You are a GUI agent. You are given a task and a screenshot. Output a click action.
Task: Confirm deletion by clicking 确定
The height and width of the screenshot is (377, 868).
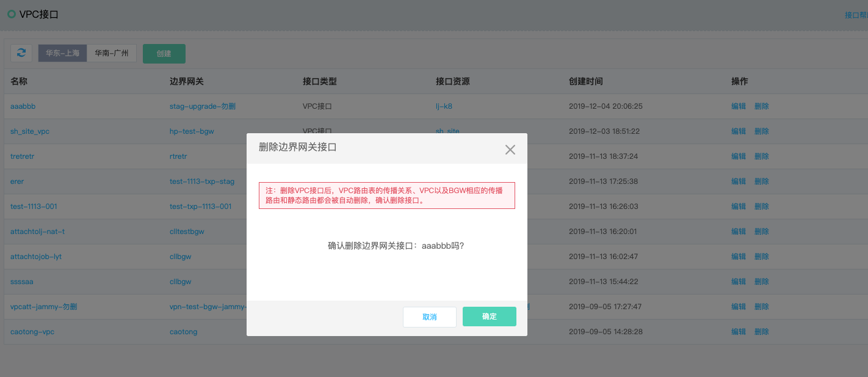[x=489, y=317]
